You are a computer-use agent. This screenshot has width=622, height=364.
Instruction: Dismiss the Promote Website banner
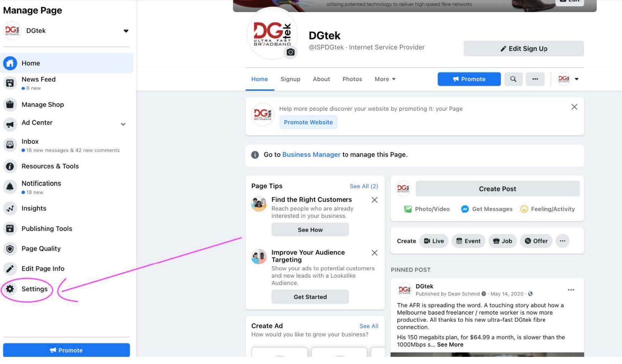[574, 107]
